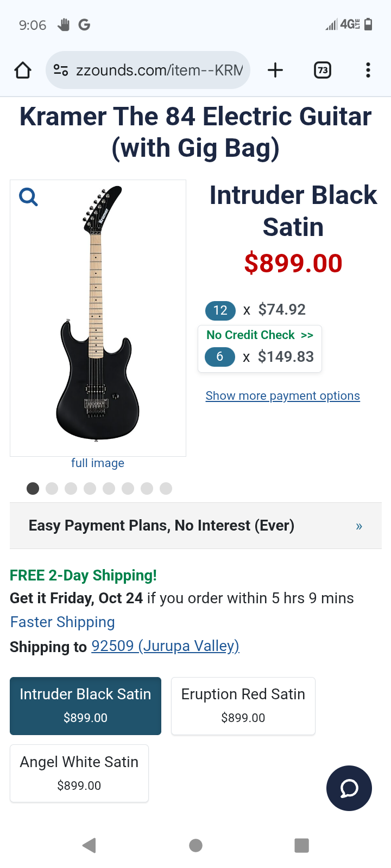The width and height of the screenshot is (391, 868).
Task: Expand the No Credit Check payment option
Action: (260, 335)
